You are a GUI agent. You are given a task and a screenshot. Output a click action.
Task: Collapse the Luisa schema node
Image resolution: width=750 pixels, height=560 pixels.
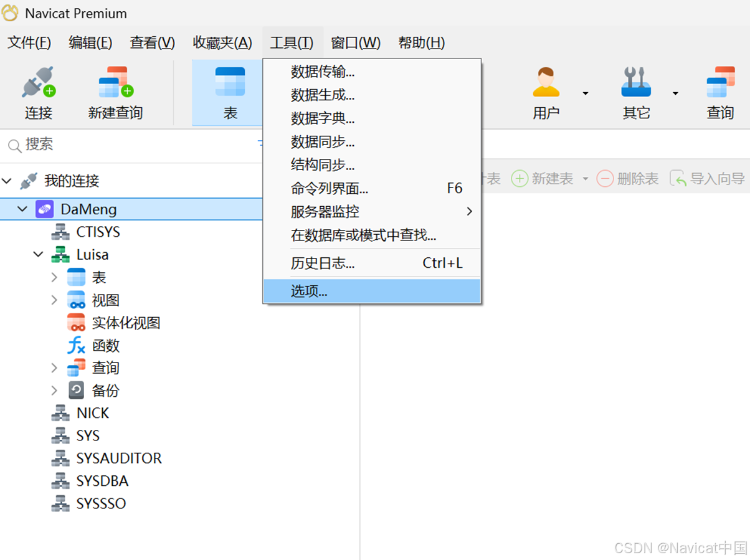(x=39, y=255)
